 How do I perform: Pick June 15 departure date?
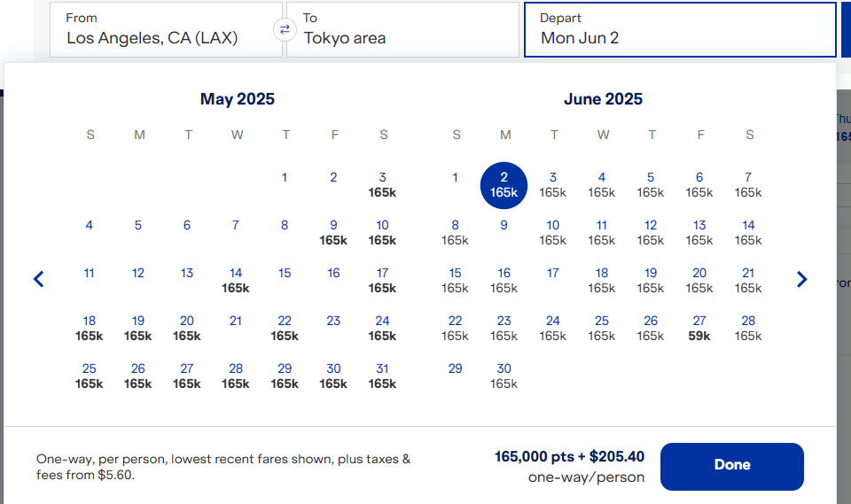click(x=455, y=280)
